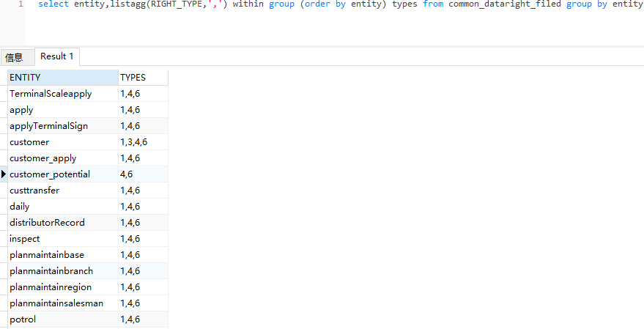Select the customer_apply cell
This screenshot has height=329, width=644.
click(x=63, y=158)
